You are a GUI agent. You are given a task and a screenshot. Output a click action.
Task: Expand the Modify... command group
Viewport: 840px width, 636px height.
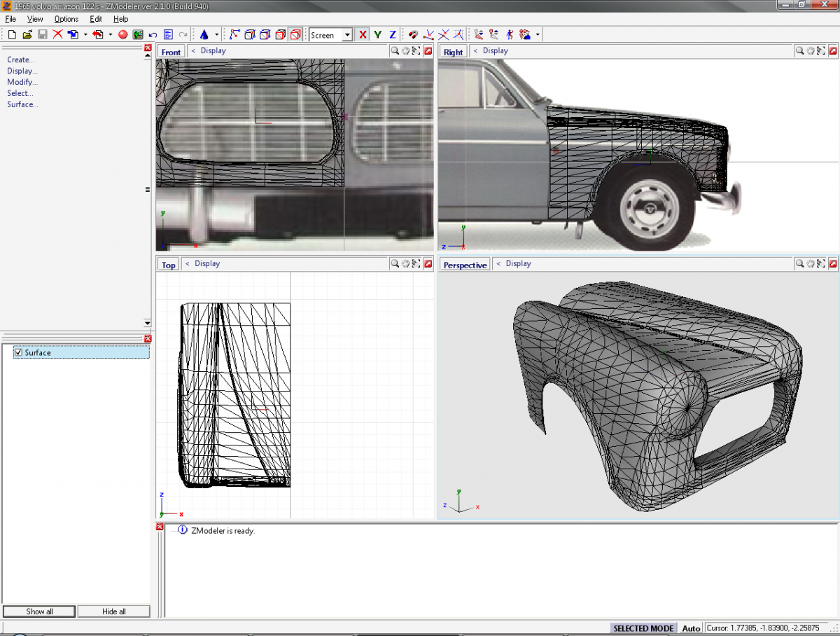22,82
